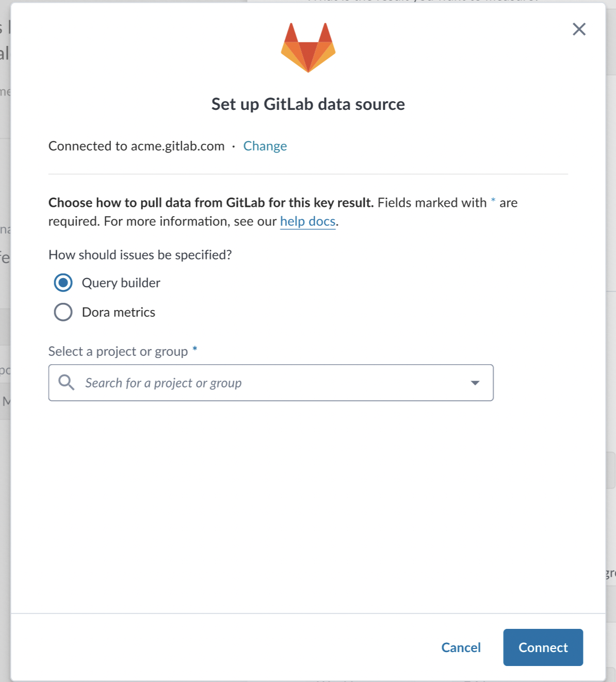Click the Connect button
This screenshot has height=682, width=616.
[x=543, y=647]
